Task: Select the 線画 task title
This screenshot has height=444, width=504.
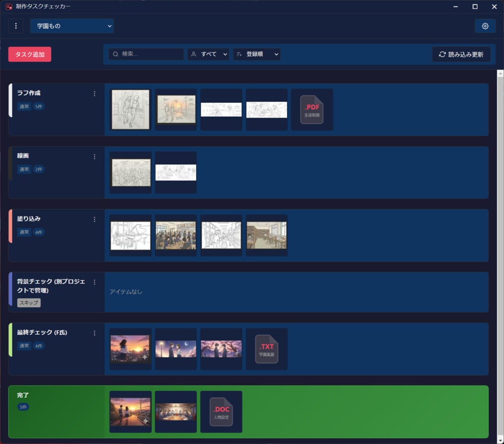Action: (x=23, y=156)
